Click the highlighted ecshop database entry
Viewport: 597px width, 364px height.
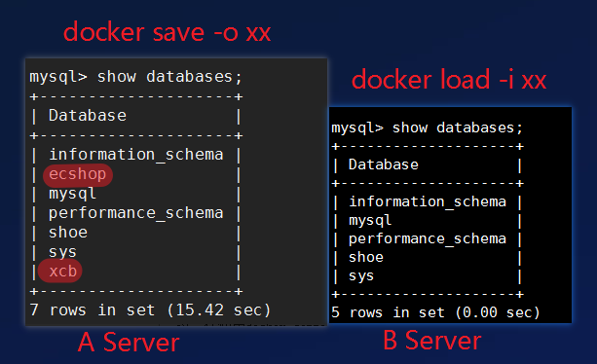78,175
